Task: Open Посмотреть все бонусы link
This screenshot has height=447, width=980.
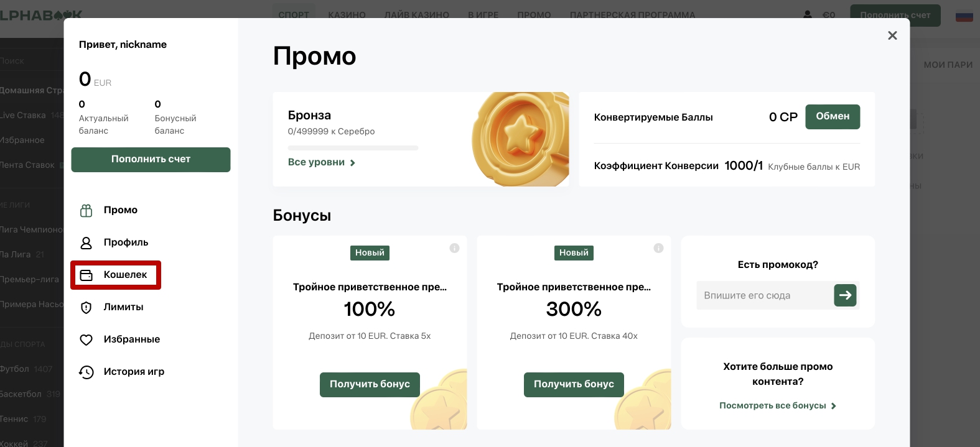Action: [x=778, y=405]
